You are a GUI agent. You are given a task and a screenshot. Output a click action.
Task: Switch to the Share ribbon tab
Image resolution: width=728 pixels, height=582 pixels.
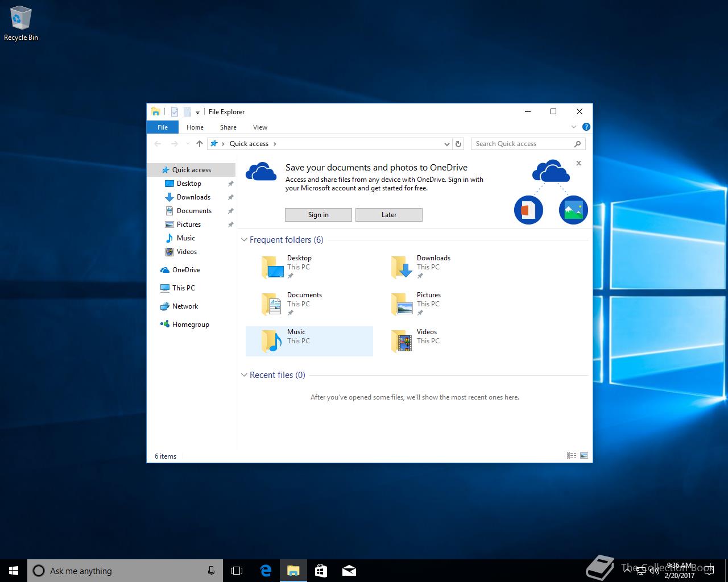228,127
